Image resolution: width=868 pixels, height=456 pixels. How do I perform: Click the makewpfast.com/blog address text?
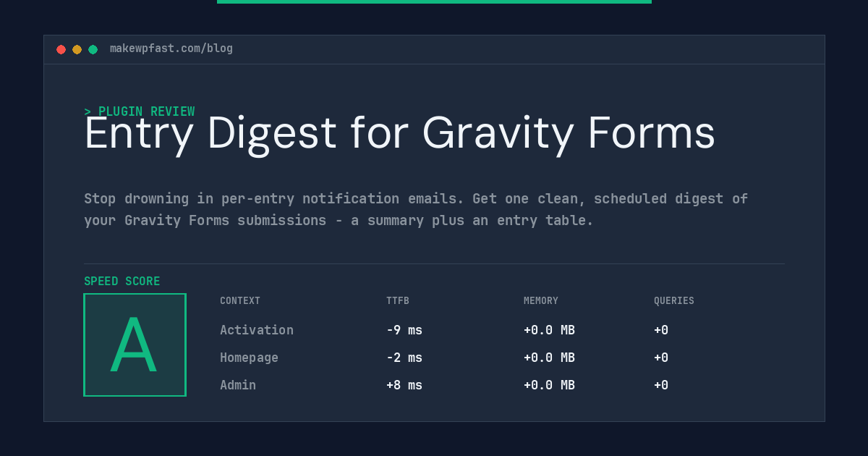click(171, 48)
